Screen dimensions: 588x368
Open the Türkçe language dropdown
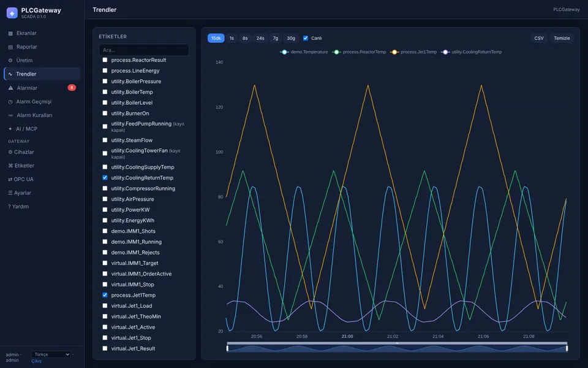coord(51,355)
